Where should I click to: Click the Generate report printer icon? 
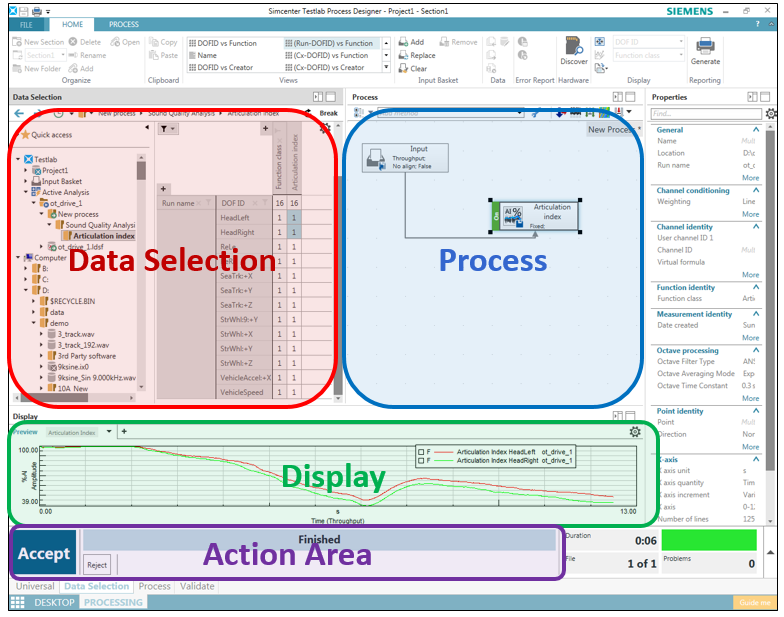[705, 47]
